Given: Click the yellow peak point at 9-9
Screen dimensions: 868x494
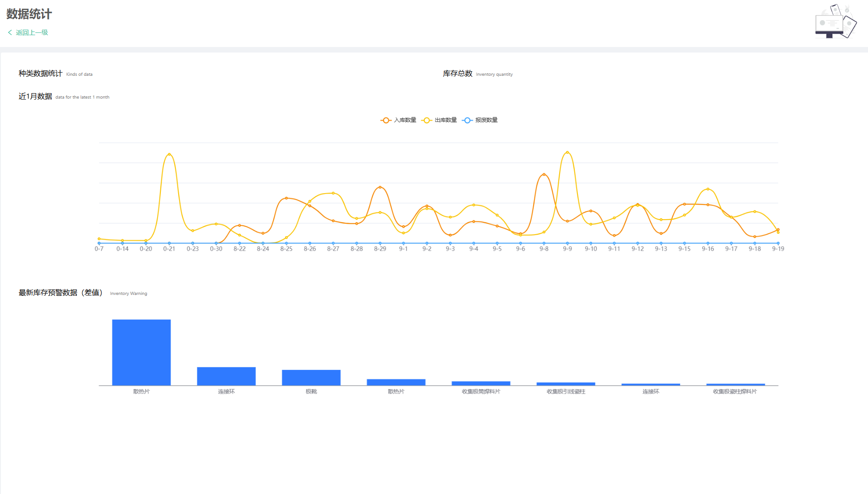Looking at the screenshot, I should [567, 152].
